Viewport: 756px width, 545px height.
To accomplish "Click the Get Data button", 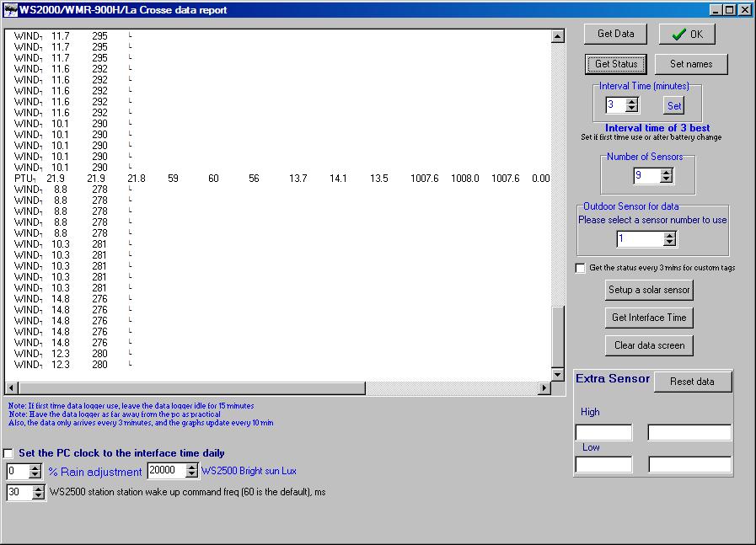I will click(615, 34).
